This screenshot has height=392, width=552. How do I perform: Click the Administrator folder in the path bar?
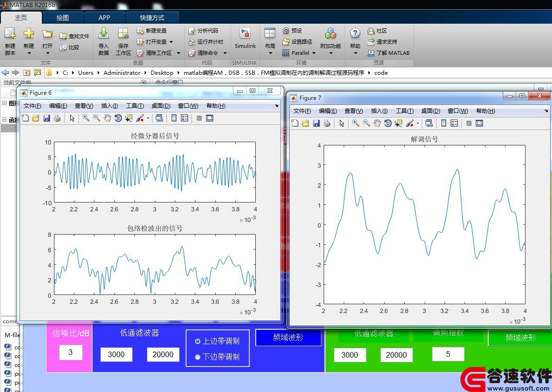click(122, 73)
